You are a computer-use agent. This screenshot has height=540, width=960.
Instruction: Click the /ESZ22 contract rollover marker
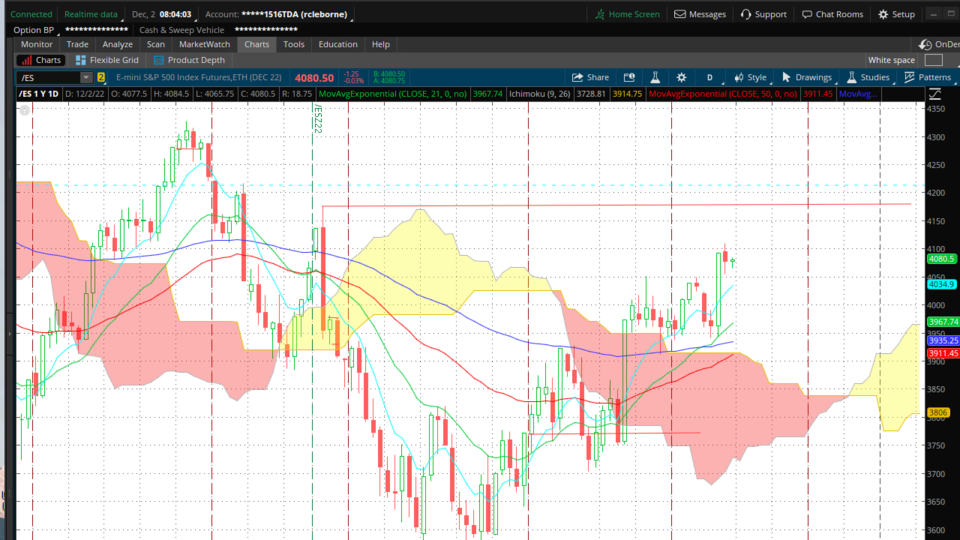point(318,119)
